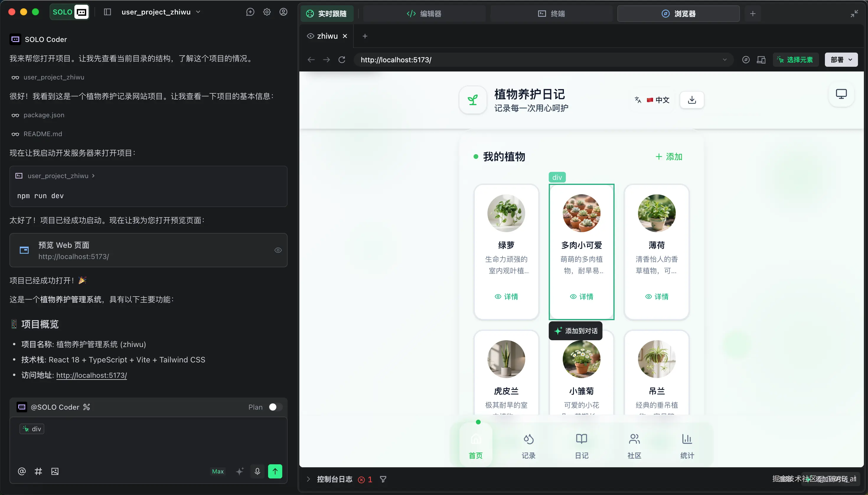
Task: Click the new chat icon
Action: (250, 12)
